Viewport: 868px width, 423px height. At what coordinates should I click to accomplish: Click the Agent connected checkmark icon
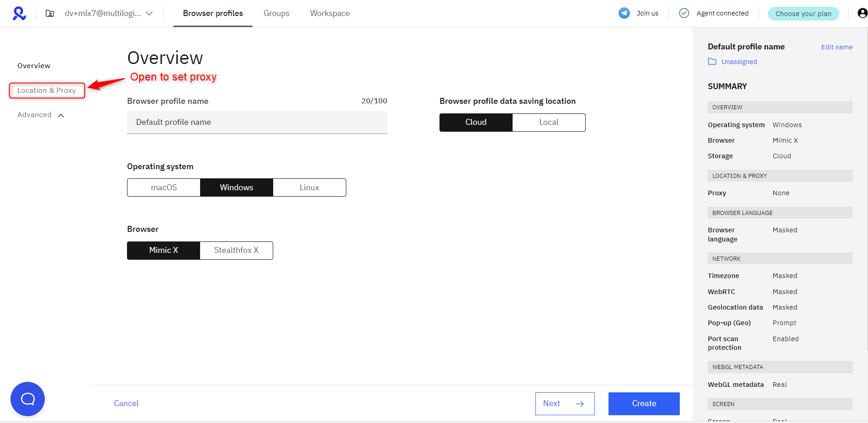click(x=684, y=13)
